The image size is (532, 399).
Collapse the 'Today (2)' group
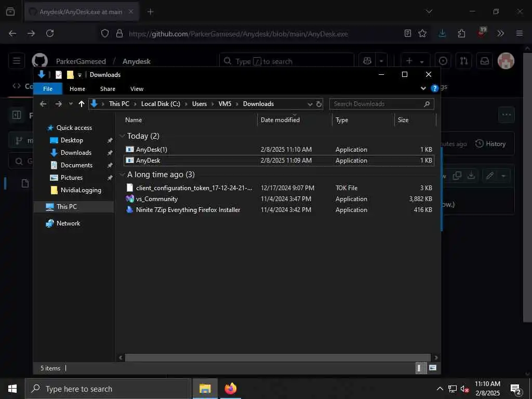click(122, 136)
